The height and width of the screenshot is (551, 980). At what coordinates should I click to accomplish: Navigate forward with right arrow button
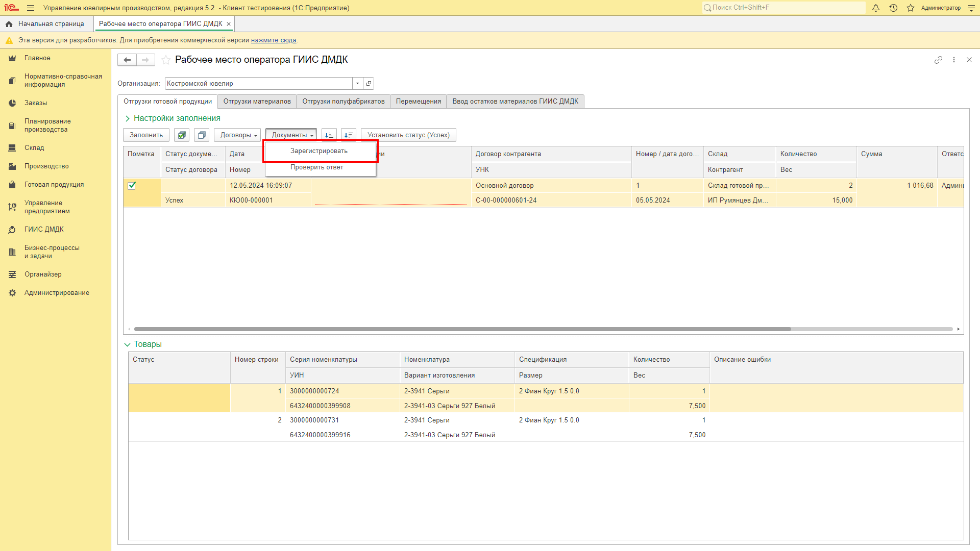point(145,60)
